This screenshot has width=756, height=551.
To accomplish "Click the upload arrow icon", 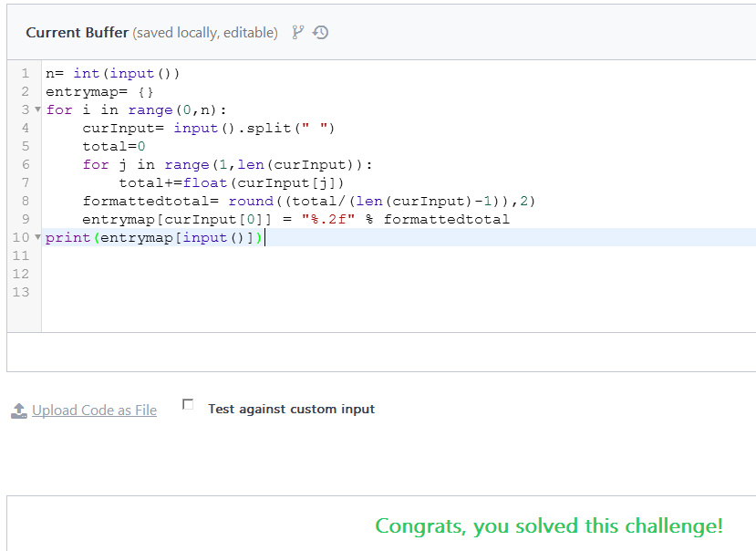I will pos(19,411).
